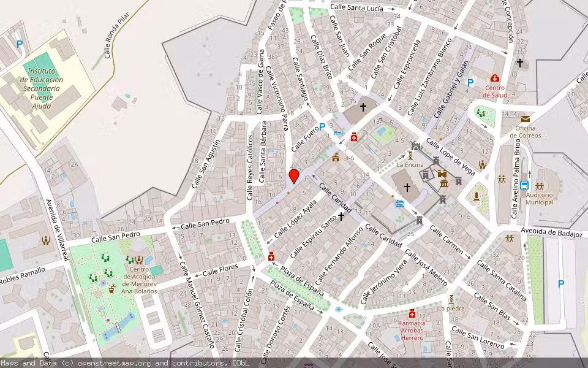Select the Calle Carmen street label
The image size is (588, 368).
pos(447,240)
